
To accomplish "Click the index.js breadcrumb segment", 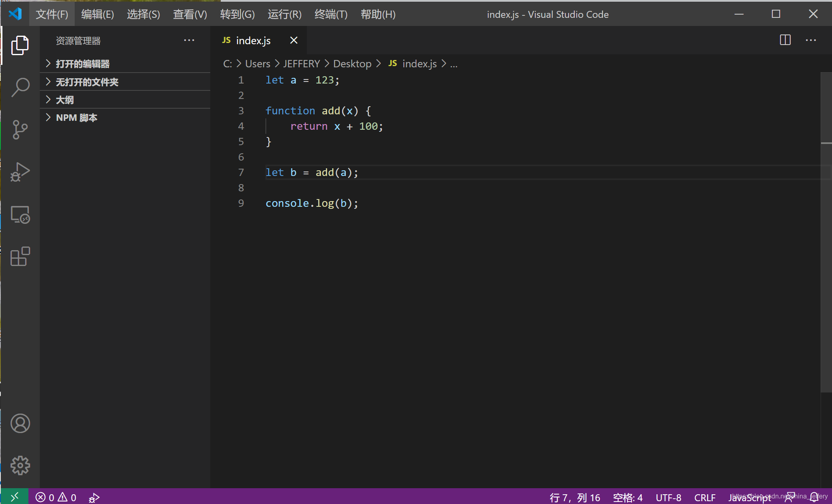I will click(x=412, y=64).
